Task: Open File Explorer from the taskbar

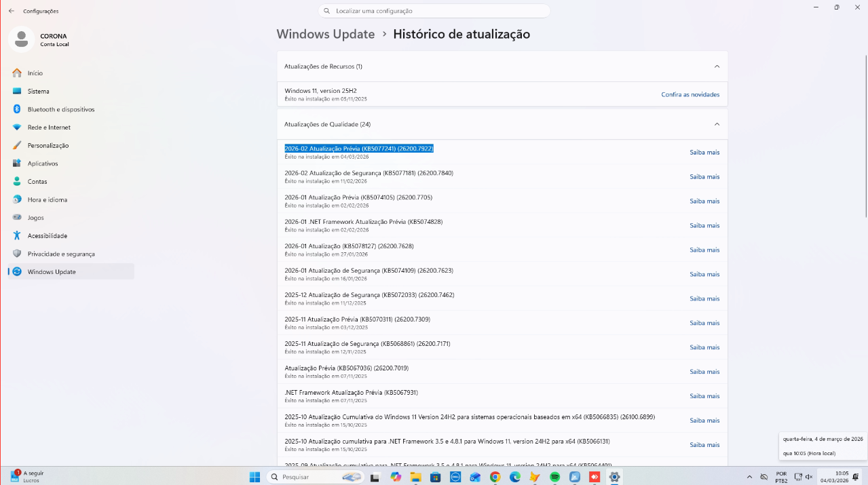Action: tap(415, 477)
